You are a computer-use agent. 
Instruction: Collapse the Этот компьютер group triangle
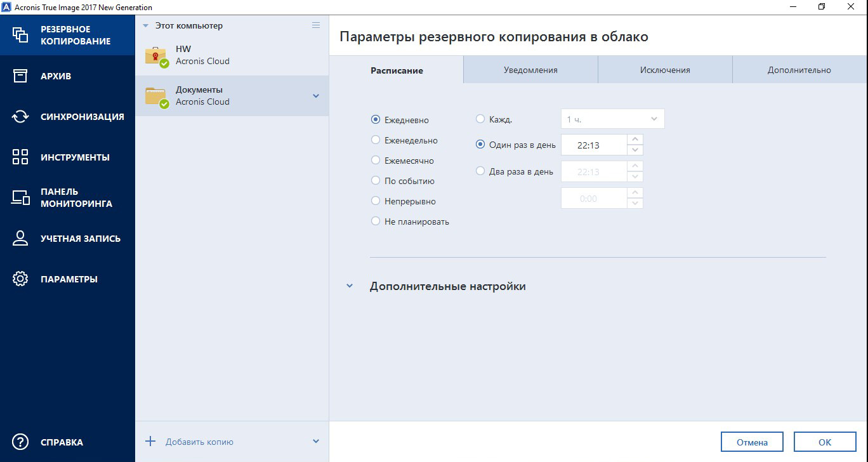(145, 26)
